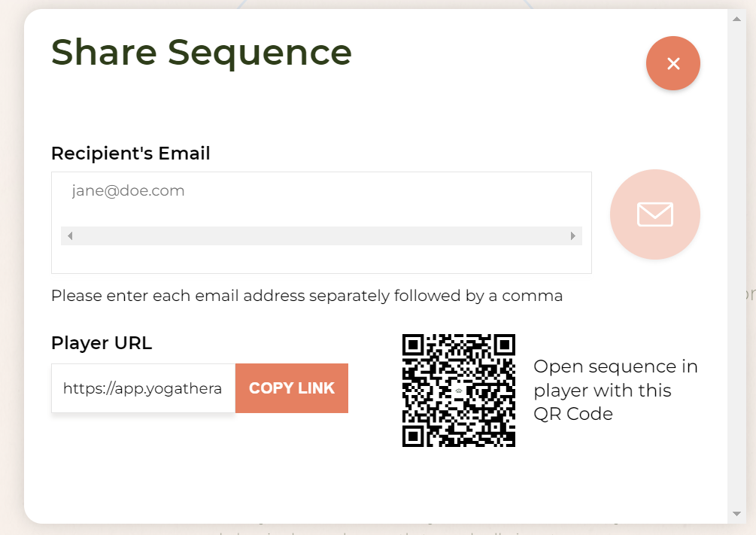Image resolution: width=756 pixels, height=535 pixels.
Task: Click the jane@doe.com placeholder text
Action: coord(128,190)
